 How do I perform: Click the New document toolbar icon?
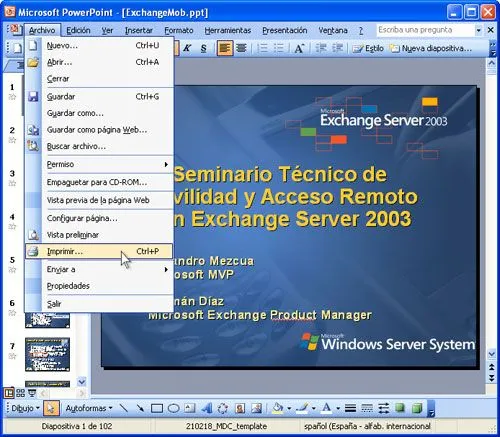point(17,49)
